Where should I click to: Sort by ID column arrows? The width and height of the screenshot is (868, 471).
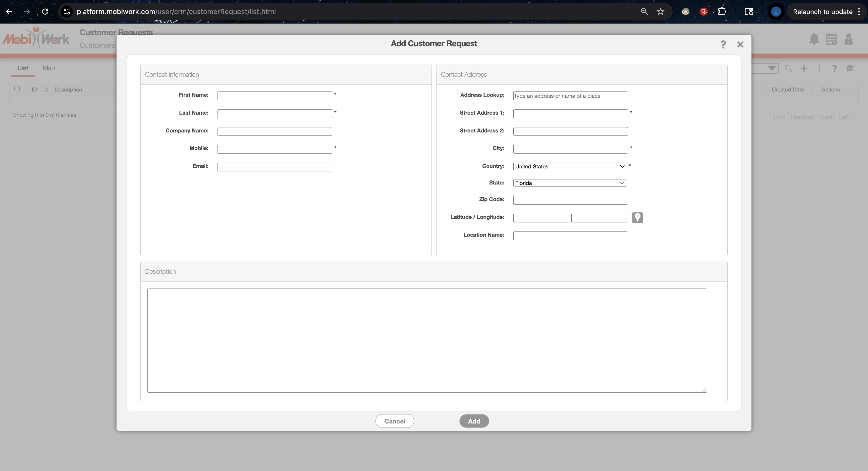[46, 90]
